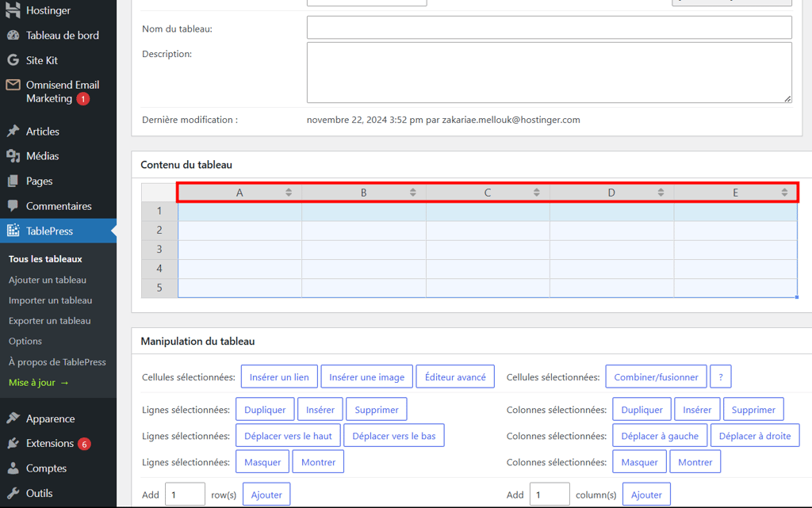
Task: Click the Comptes user icon
Action: [x=13, y=468]
